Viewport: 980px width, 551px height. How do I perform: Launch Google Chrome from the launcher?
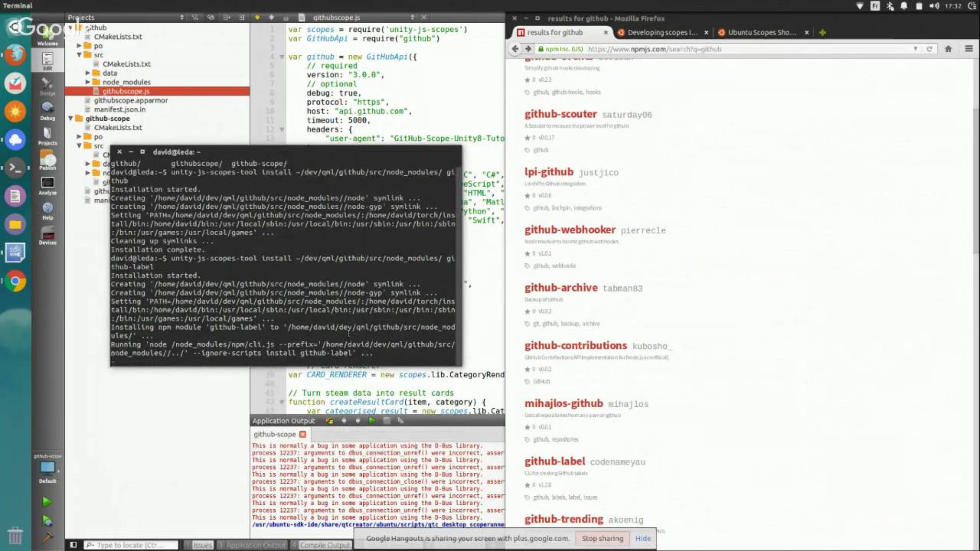click(x=15, y=281)
